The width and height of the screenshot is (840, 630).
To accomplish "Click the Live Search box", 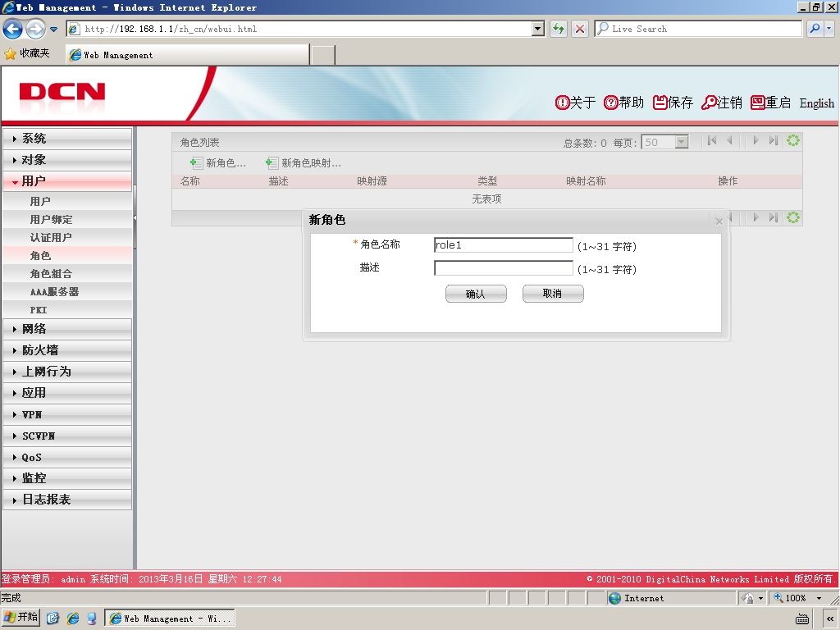I will [698, 29].
